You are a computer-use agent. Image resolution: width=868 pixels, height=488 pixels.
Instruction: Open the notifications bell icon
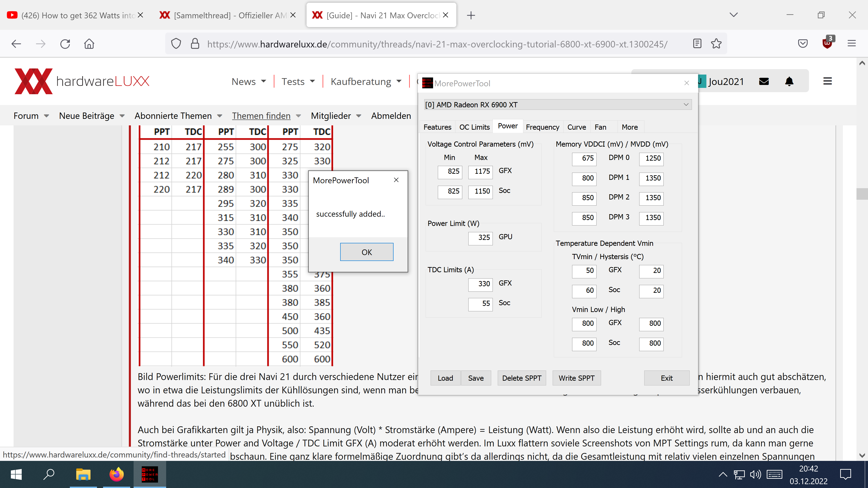(789, 81)
